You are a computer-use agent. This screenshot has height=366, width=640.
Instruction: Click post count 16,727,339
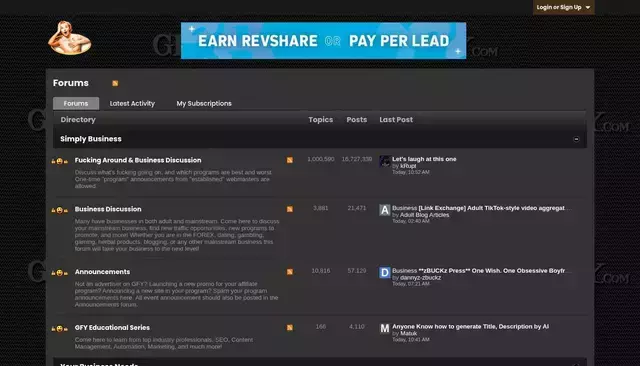[x=357, y=159]
